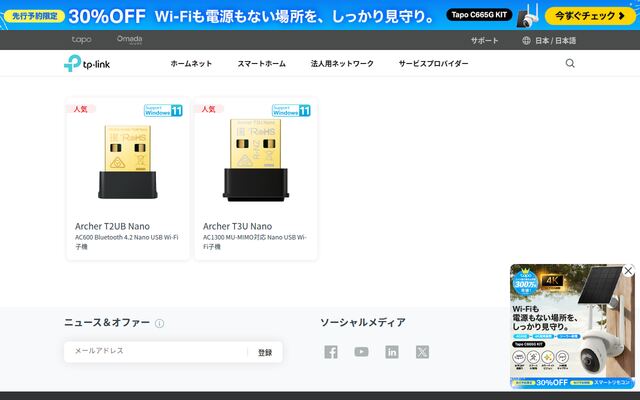Open the Tapo camera popup advertisement image
Screen dimensions: 640x400
[573, 326]
